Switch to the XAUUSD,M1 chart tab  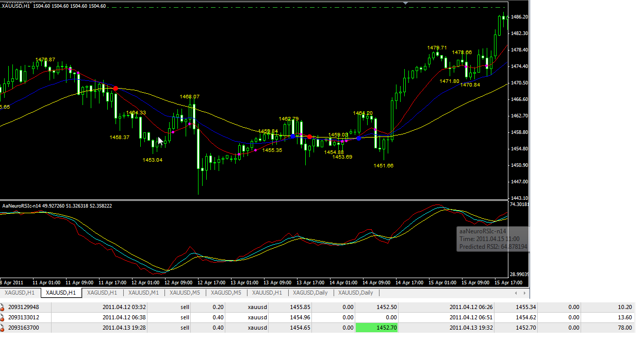click(144, 293)
